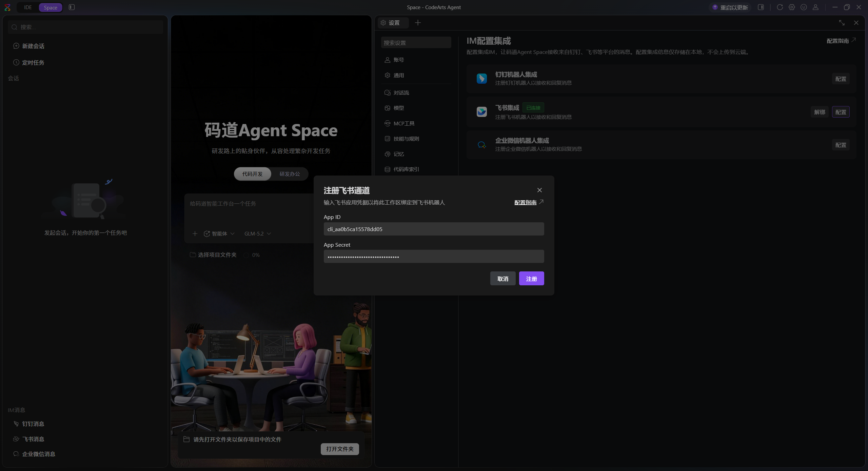868x471 pixels.
Task: Click the 搜索设置 search field
Action: click(416, 43)
